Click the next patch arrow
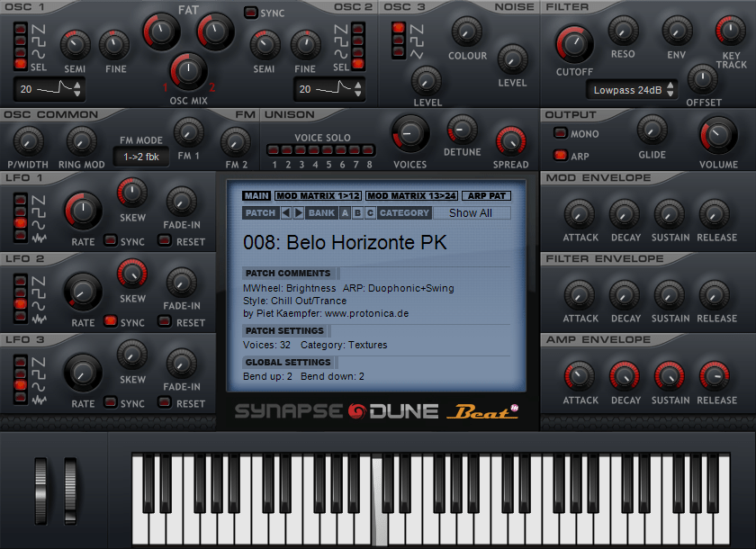Screen dimensions: 756x549 [x=298, y=213]
